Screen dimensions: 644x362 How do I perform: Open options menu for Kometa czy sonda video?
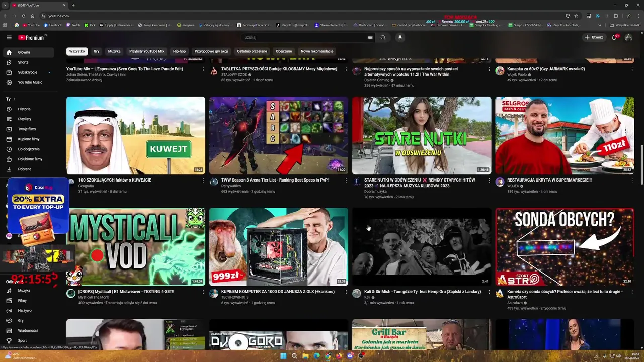(x=632, y=292)
